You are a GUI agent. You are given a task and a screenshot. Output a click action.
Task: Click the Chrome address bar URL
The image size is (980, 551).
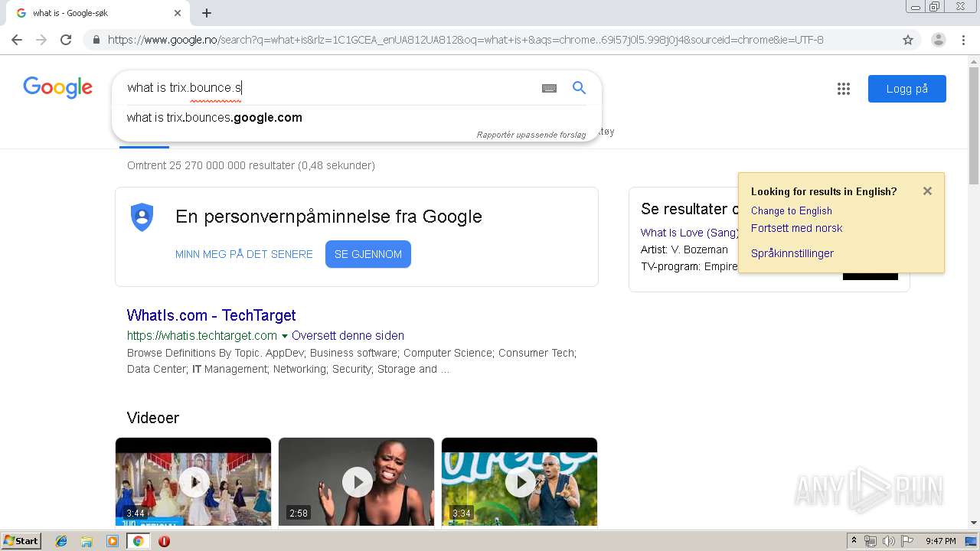coord(465,40)
